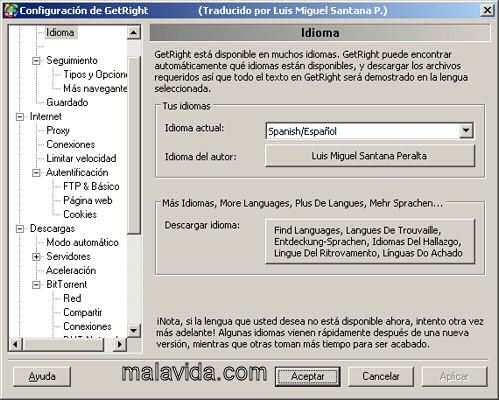Collapse the Internet tree node

(x=20, y=117)
